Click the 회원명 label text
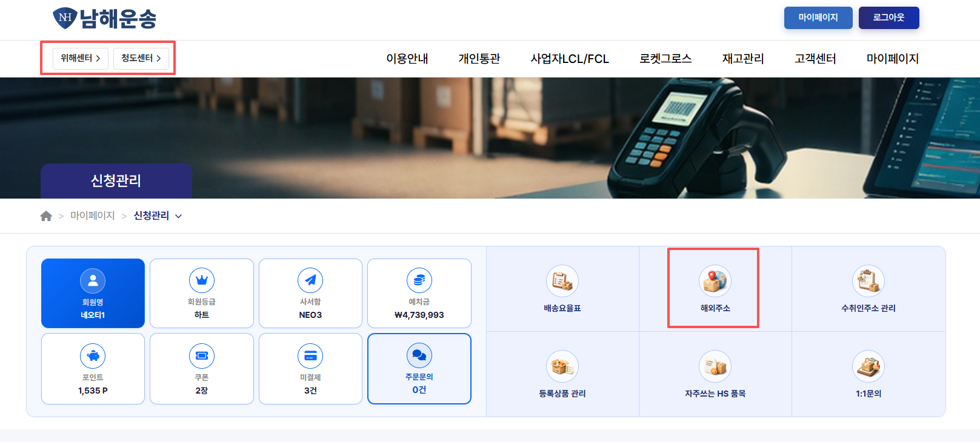The width and height of the screenshot is (980, 442). (x=93, y=302)
